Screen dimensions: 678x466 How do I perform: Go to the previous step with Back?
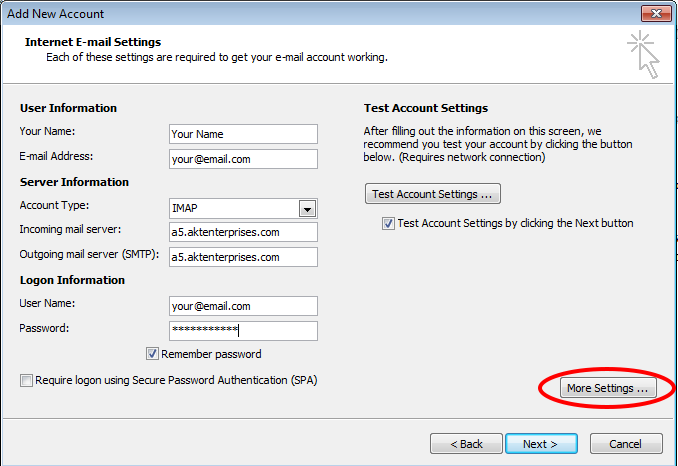click(466, 444)
